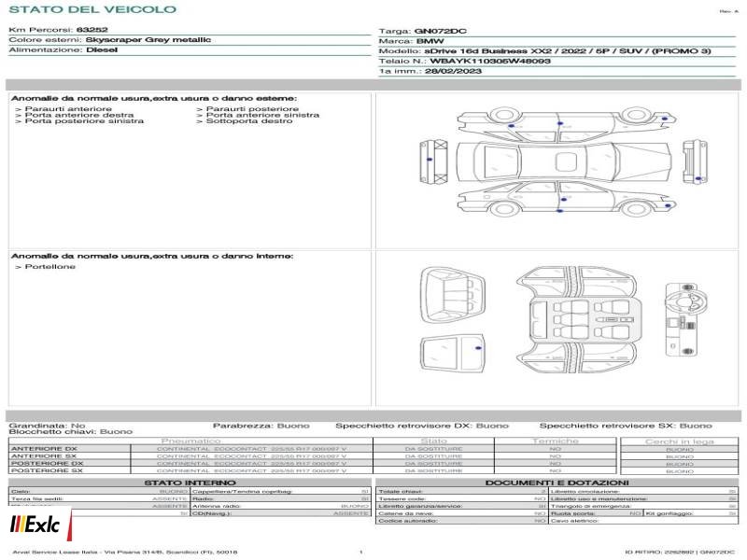This screenshot has height=560, width=747.
Task: Click the Tessere code row label
Action: [402, 499]
